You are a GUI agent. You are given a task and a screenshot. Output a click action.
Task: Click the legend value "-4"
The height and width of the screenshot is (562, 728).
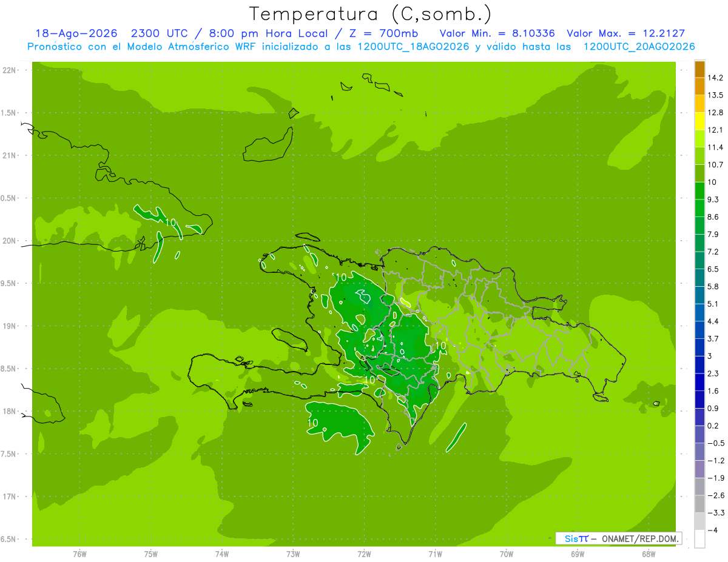coord(712,530)
